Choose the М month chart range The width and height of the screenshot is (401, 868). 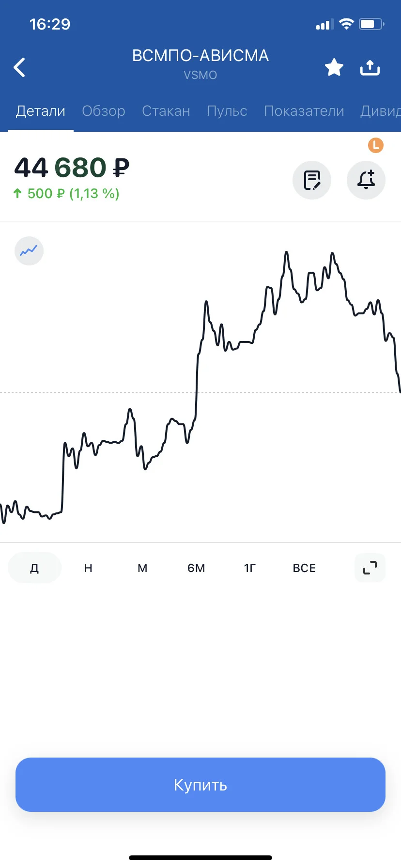(142, 568)
